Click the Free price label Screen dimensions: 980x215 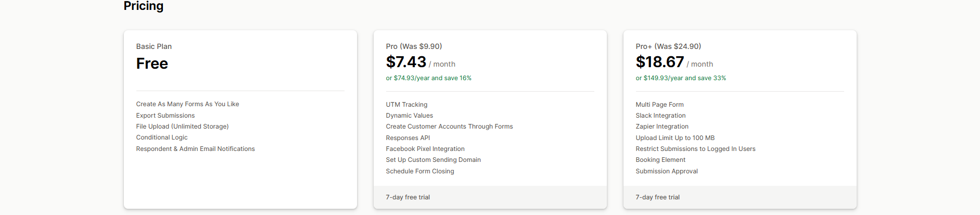pos(152,64)
